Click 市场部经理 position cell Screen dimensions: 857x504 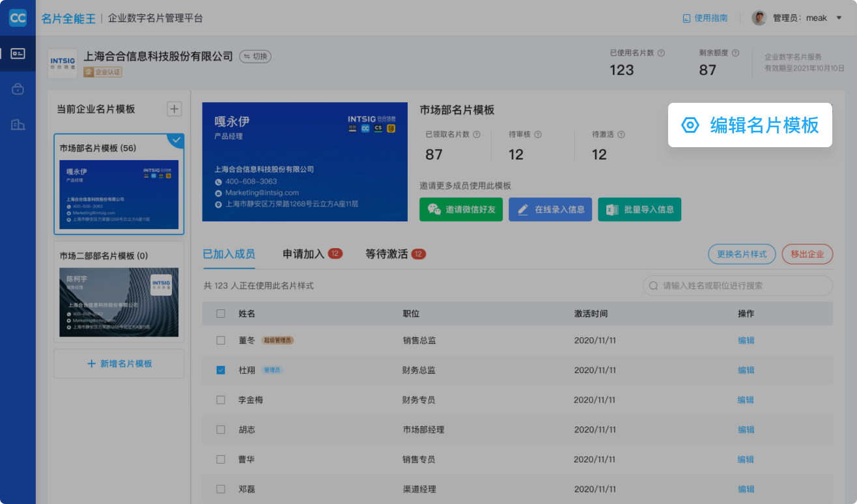click(x=423, y=430)
